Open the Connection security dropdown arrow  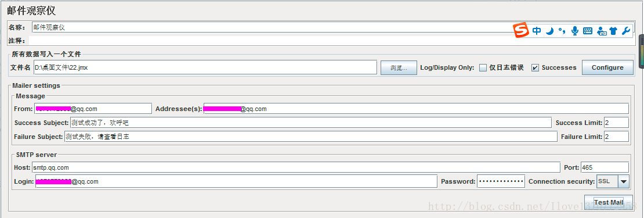pyautogui.click(x=624, y=181)
